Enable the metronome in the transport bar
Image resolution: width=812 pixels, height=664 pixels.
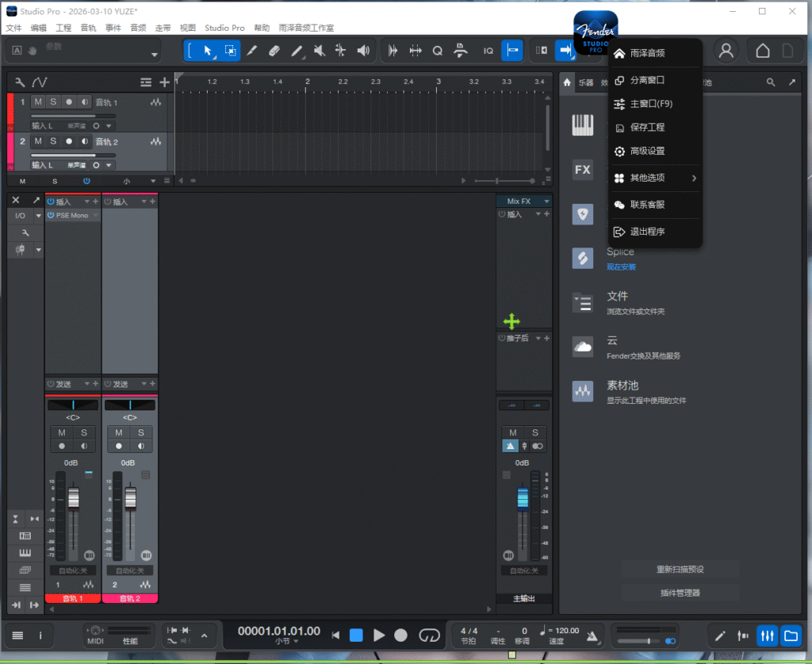(x=593, y=634)
